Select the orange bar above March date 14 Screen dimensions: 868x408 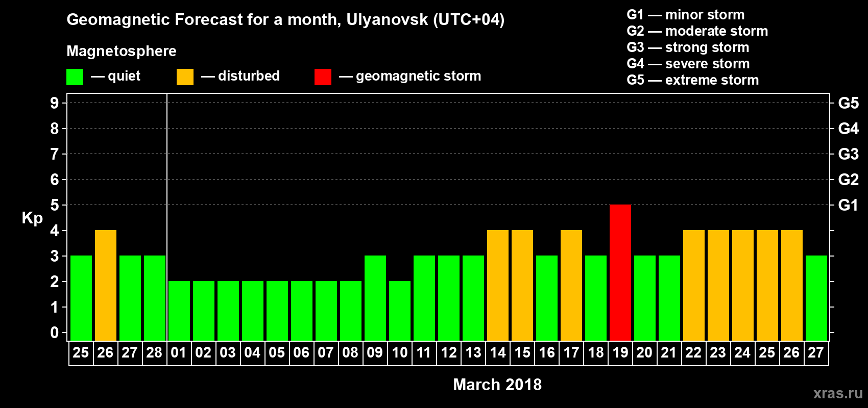tap(498, 285)
